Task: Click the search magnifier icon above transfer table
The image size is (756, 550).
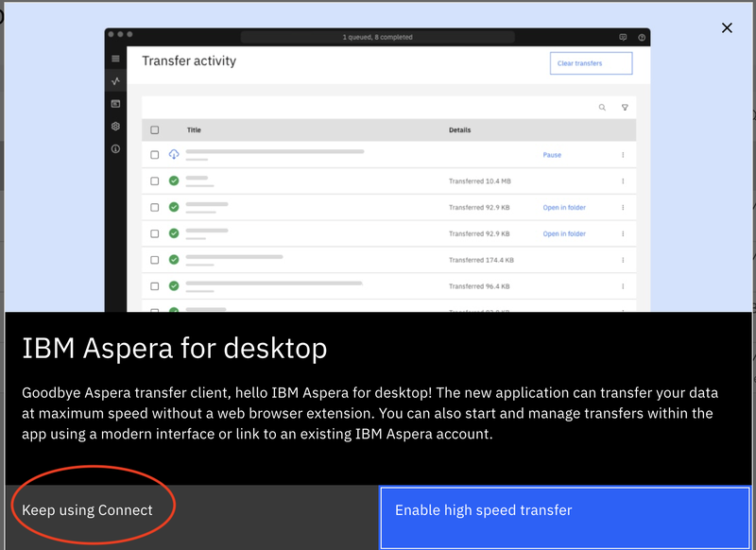Action: coord(602,108)
